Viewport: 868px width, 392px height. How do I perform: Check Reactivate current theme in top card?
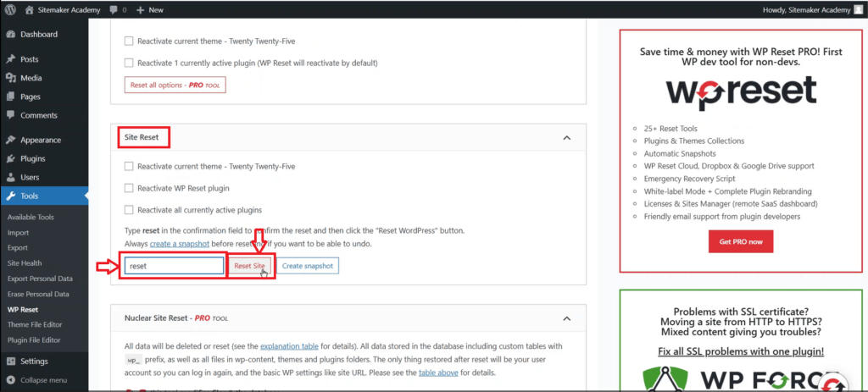[x=129, y=41]
